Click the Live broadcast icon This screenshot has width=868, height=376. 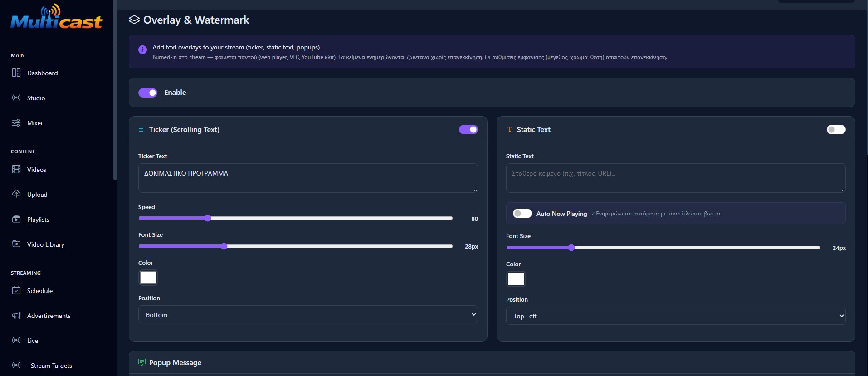click(x=16, y=340)
